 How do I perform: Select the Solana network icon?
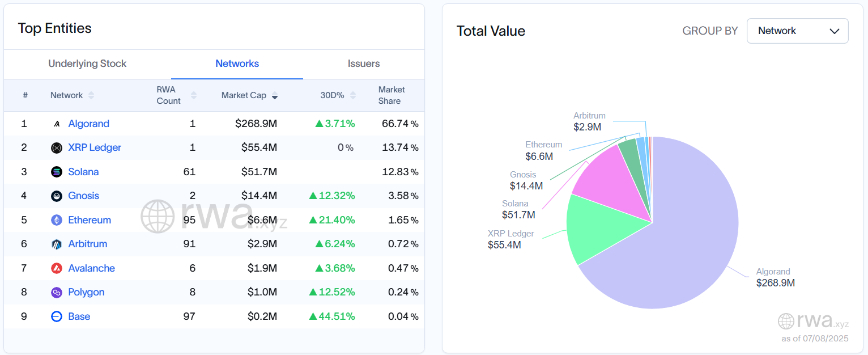click(57, 172)
